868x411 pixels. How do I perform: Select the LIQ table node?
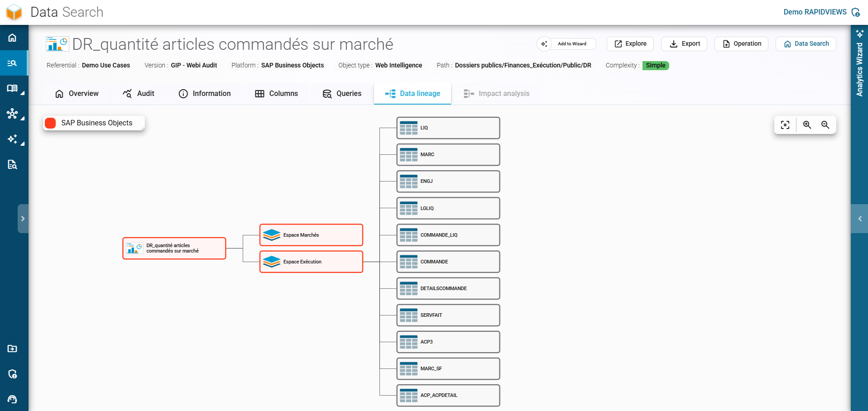(448, 128)
